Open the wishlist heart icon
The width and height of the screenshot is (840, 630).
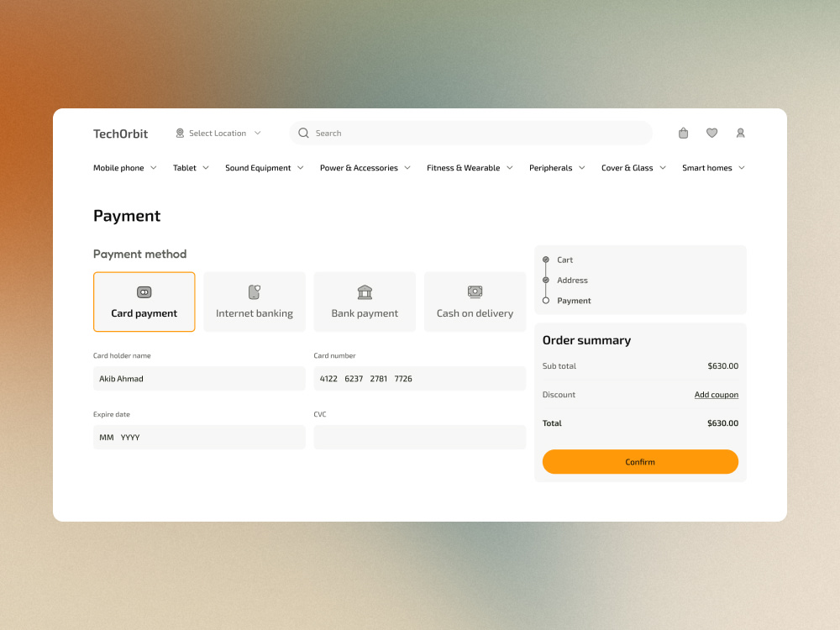711,133
